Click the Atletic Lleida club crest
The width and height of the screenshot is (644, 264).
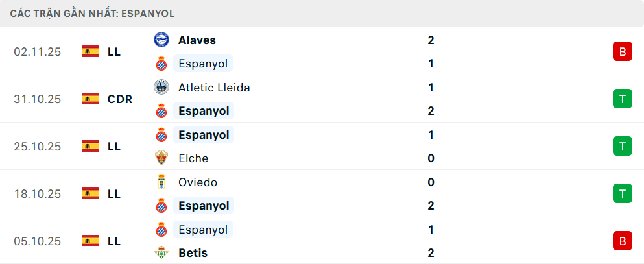point(161,88)
